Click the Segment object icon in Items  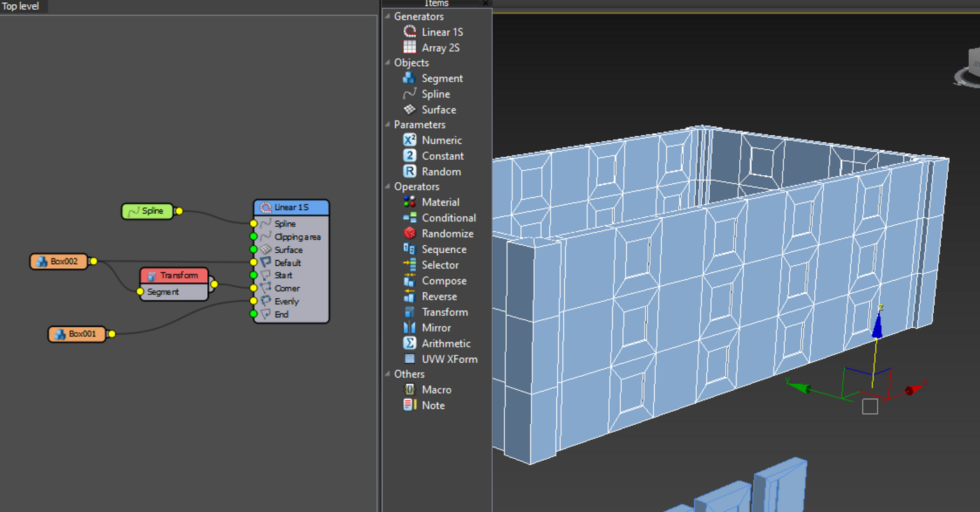(x=410, y=78)
